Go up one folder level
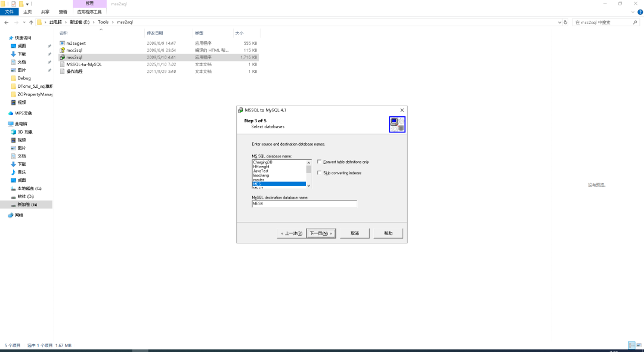The height and width of the screenshot is (352, 644). point(31,22)
